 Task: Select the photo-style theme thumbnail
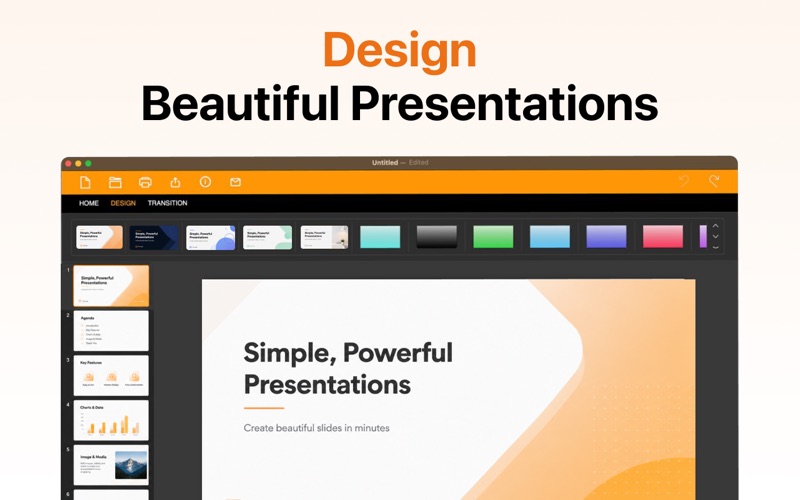tap(324, 237)
